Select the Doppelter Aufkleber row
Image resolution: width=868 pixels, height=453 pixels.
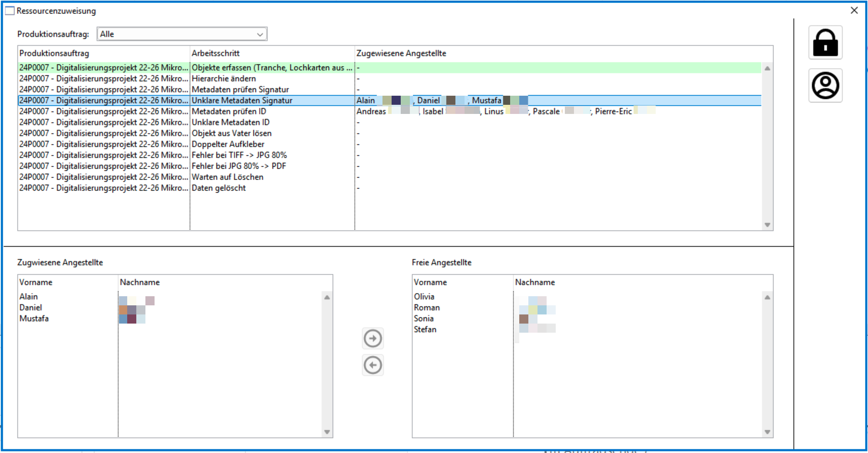[228, 144]
